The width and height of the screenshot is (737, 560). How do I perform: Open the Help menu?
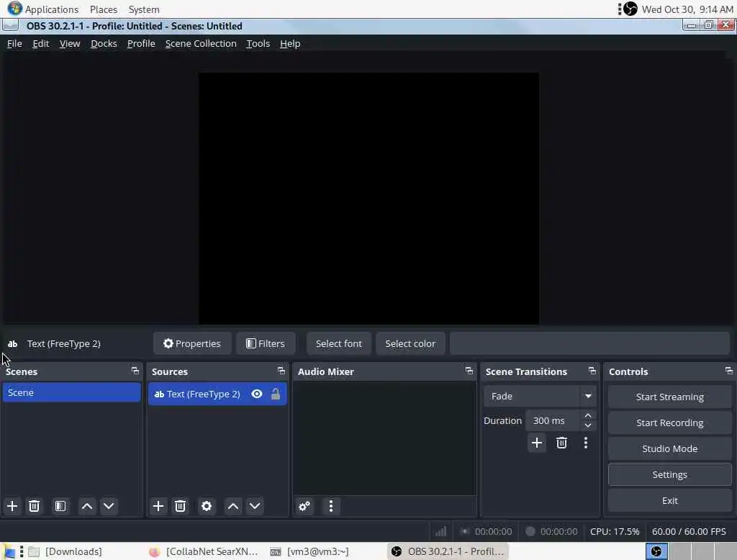click(x=290, y=43)
